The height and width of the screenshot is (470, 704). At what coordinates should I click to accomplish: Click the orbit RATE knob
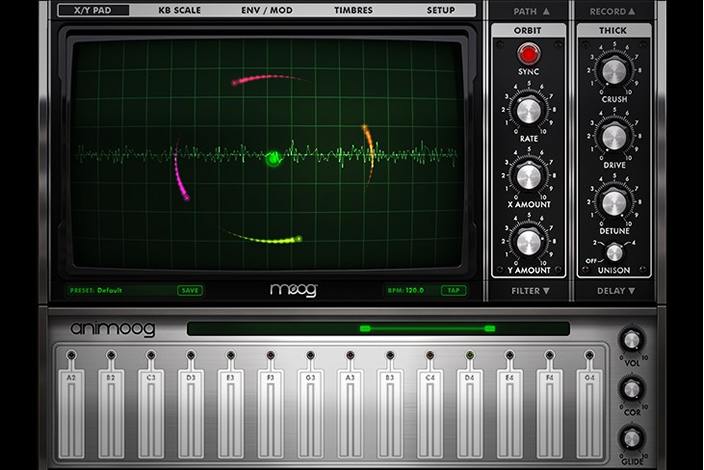pyautogui.click(x=528, y=110)
